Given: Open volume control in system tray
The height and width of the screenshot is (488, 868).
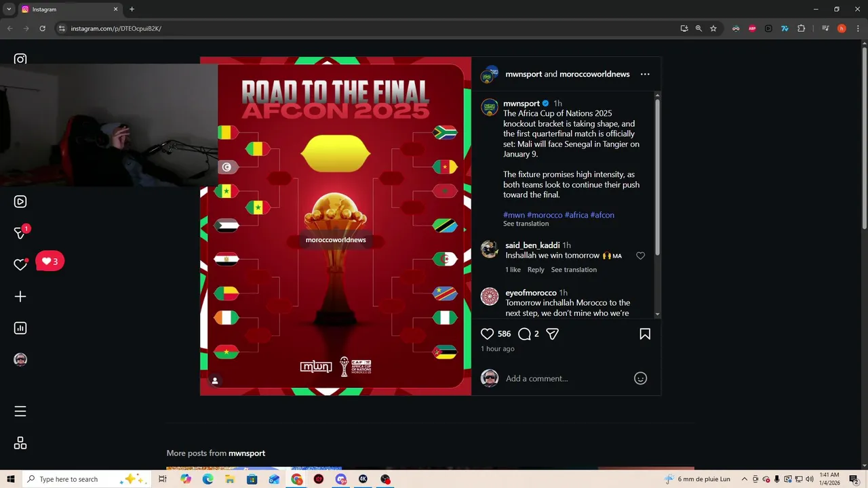Looking at the screenshot, I should [x=810, y=479].
